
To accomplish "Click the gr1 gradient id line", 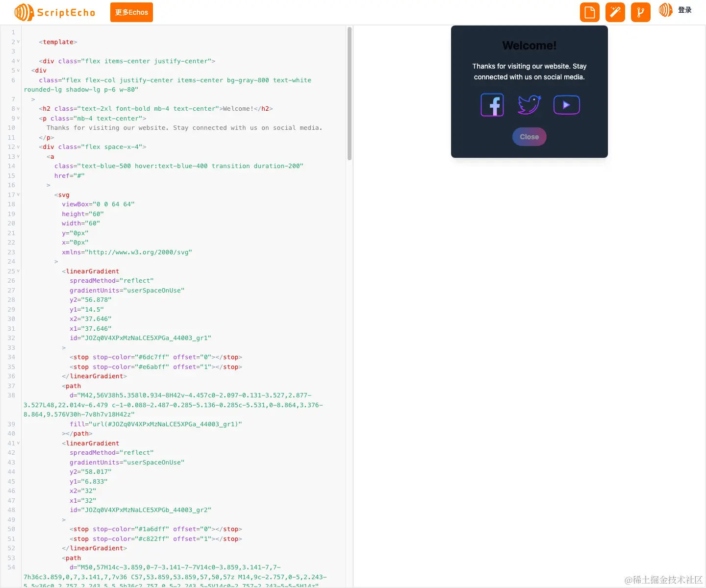I will click(141, 338).
